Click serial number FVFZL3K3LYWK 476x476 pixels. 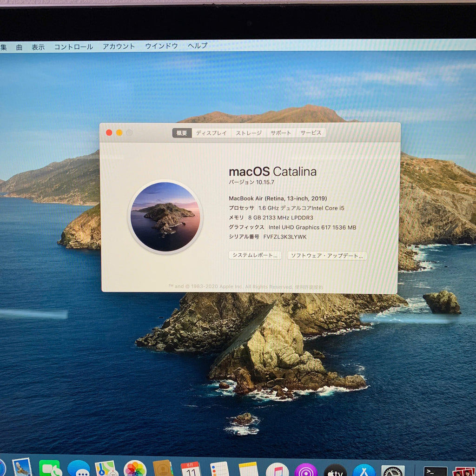click(x=285, y=237)
